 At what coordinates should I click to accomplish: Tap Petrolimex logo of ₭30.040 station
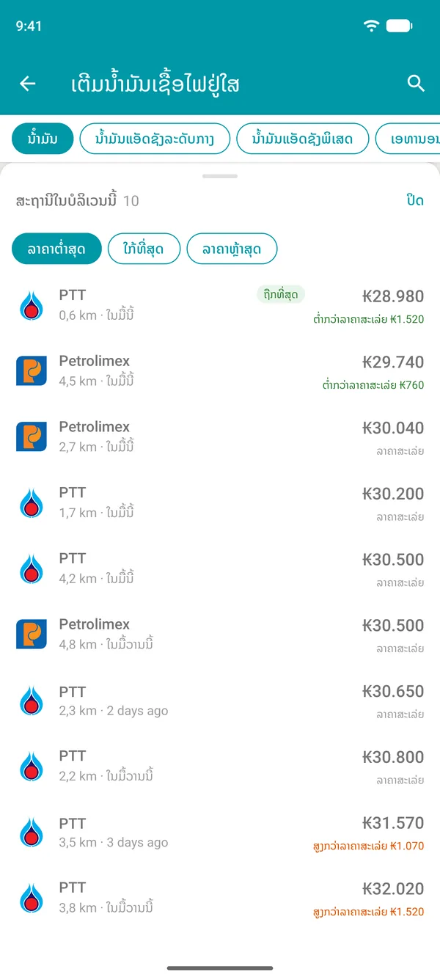[32, 437]
